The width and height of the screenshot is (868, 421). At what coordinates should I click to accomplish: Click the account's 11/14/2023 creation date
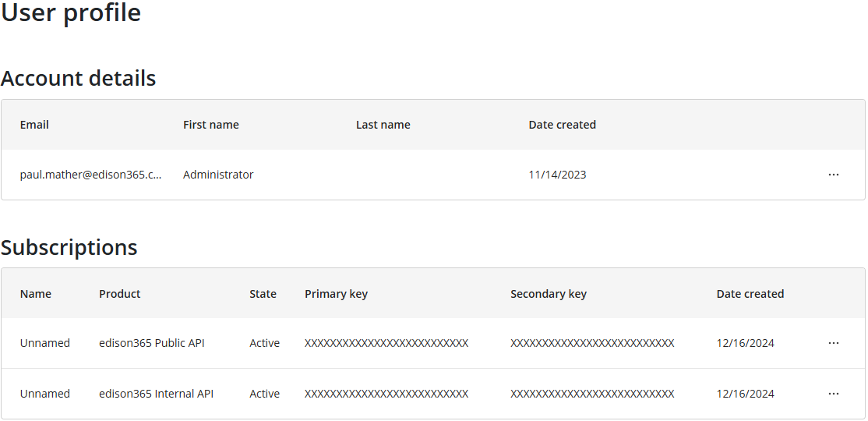click(x=557, y=175)
